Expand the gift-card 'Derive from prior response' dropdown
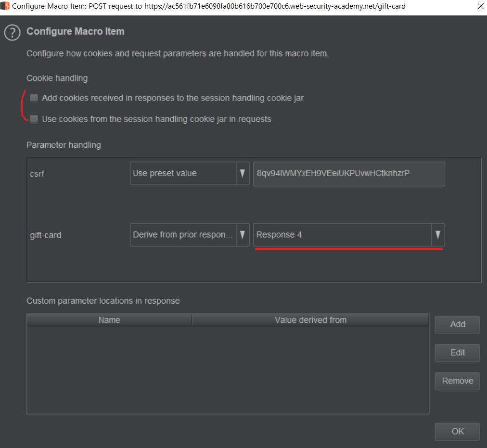The image size is (487, 448). pos(190,235)
